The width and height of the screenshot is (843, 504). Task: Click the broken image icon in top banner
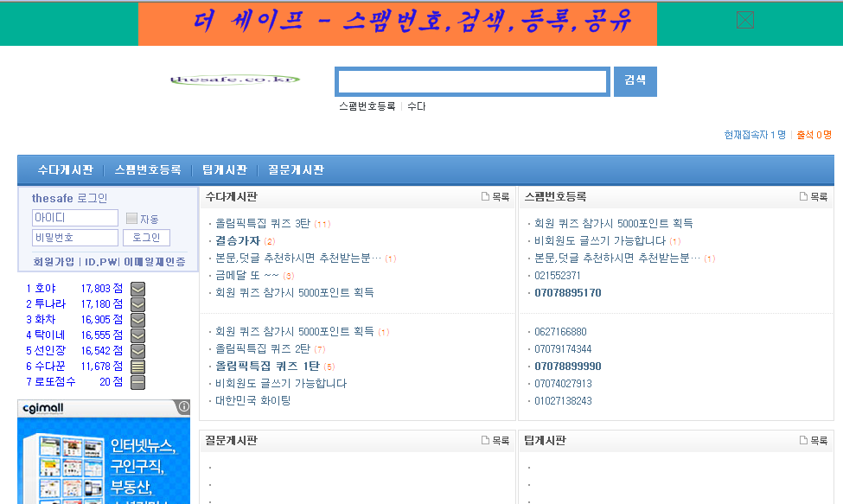tap(744, 20)
